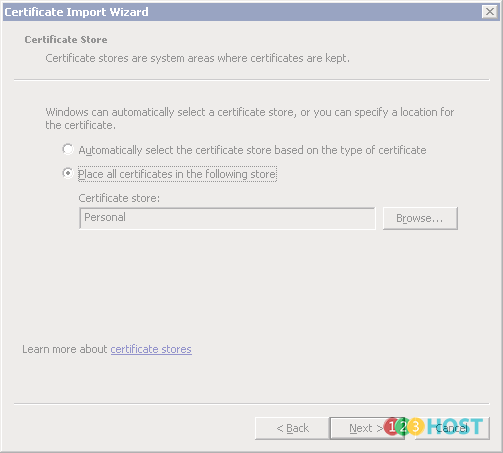Click the bold Certificate Store heading
The width and height of the screenshot is (503, 453).
click(x=66, y=40)
